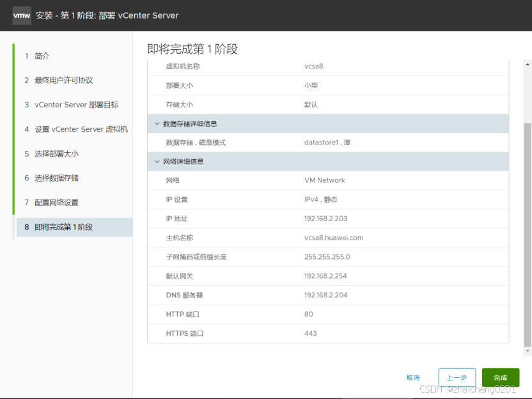532x399 pixels.
Task: Click the HTTP port value 80
Action: click(x=308, y=314)
